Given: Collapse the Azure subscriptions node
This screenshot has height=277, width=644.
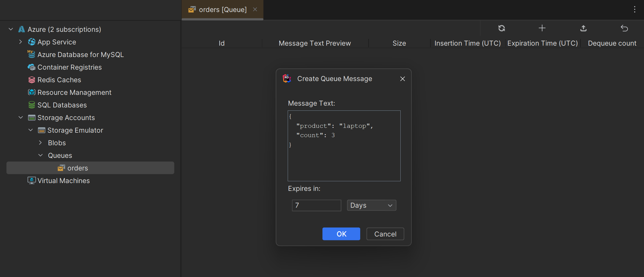Looking at the screenshot, I should tap(11, 29).
